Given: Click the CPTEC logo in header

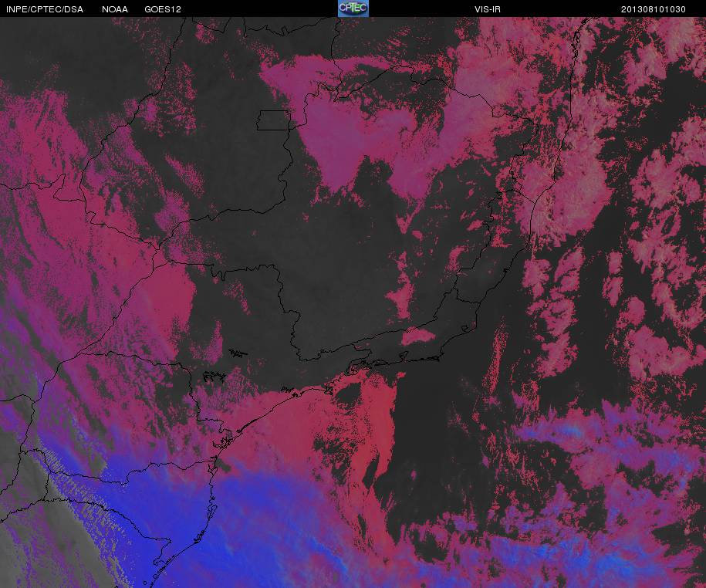Looking at the screenshot, I should (x=353, y=8).
